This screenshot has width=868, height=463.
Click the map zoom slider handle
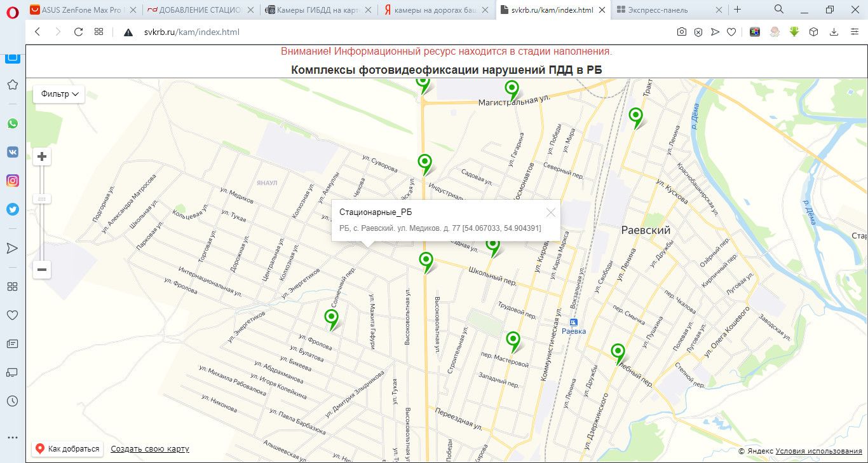42,199
